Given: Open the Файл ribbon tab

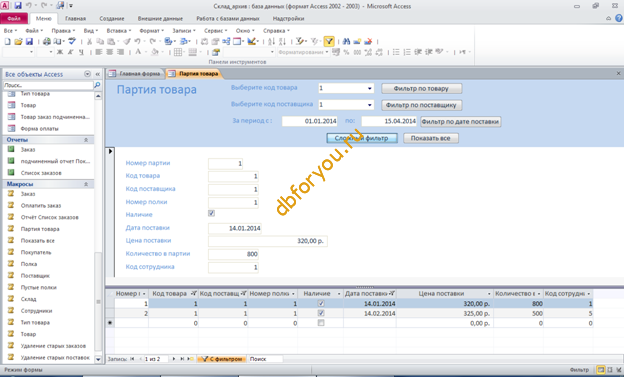Looking at the screenshot, I should click(x=14, y=18).
